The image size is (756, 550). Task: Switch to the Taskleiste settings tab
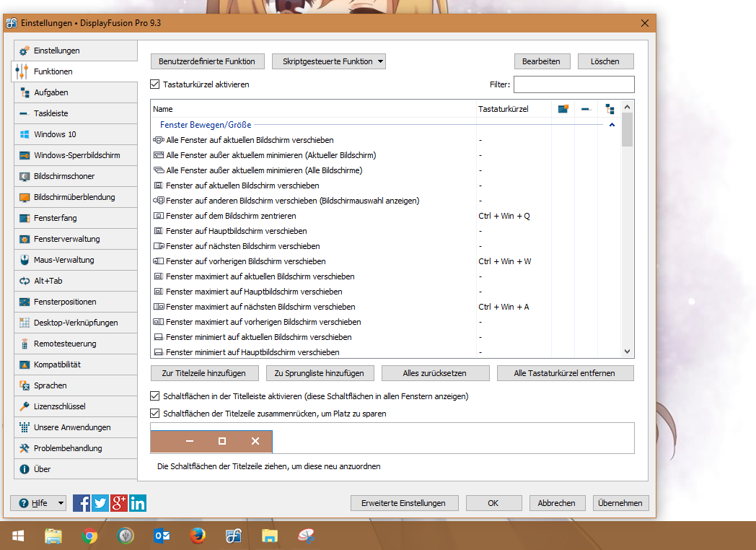(x=75, y=113)
